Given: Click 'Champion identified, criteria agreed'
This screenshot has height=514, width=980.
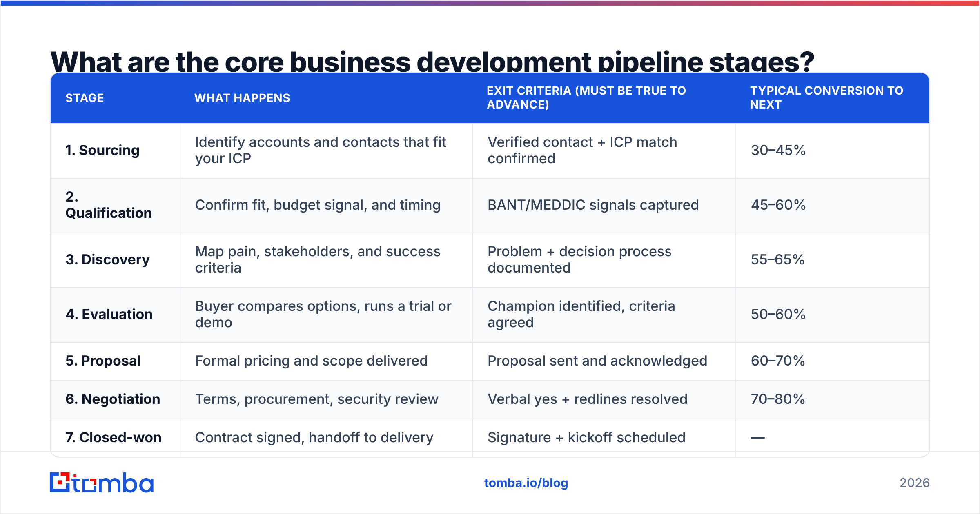Looking at the screenshot, I should pos(581,314).
